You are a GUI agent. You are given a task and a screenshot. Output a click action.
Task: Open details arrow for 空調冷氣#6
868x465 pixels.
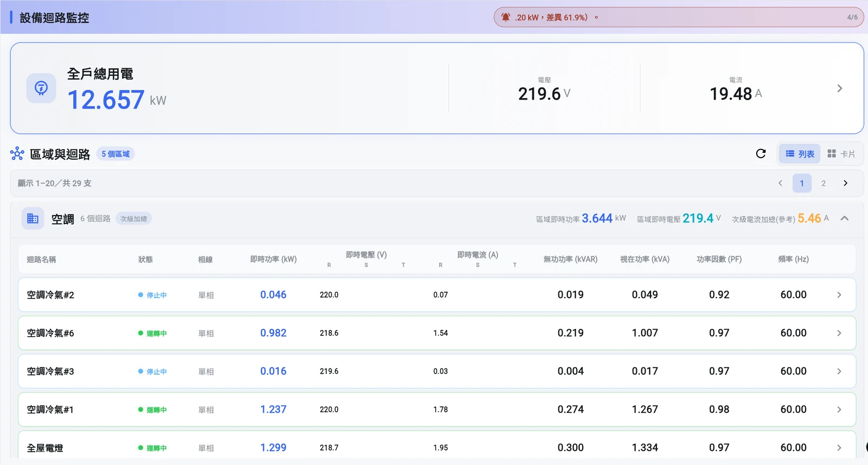(x=839, y=333)
